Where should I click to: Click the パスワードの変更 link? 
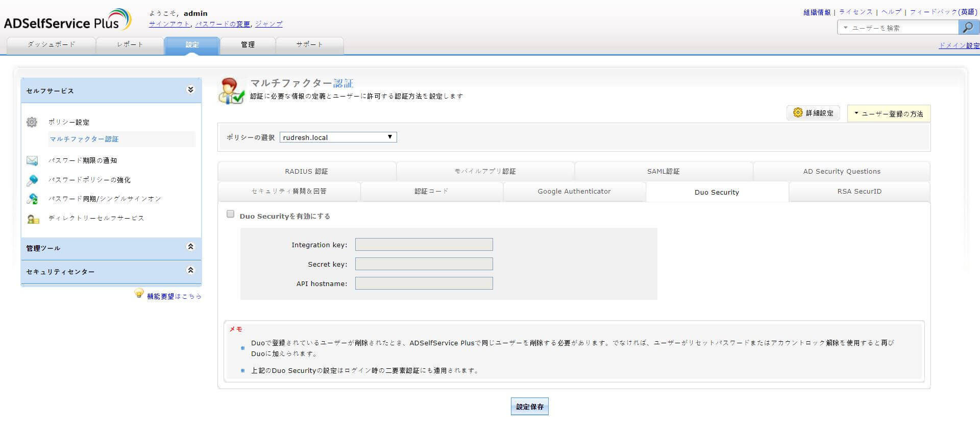pos(223,24)
